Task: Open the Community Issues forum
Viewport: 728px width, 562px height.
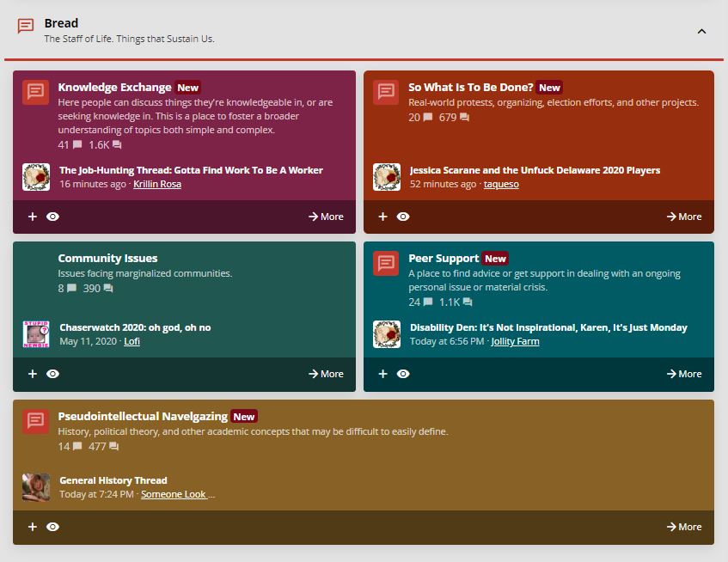Action: (107, 258)
